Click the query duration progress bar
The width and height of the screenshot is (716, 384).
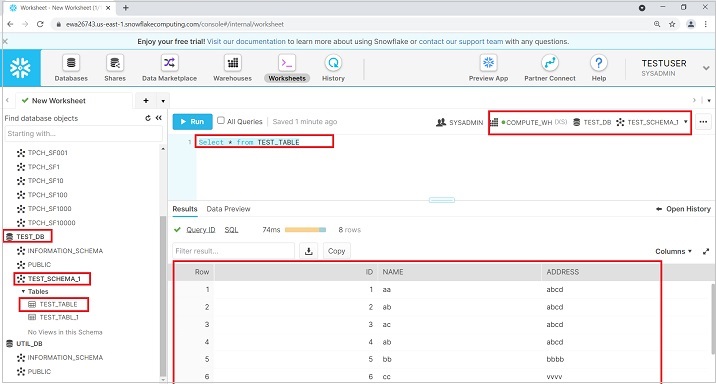point(305,230)
